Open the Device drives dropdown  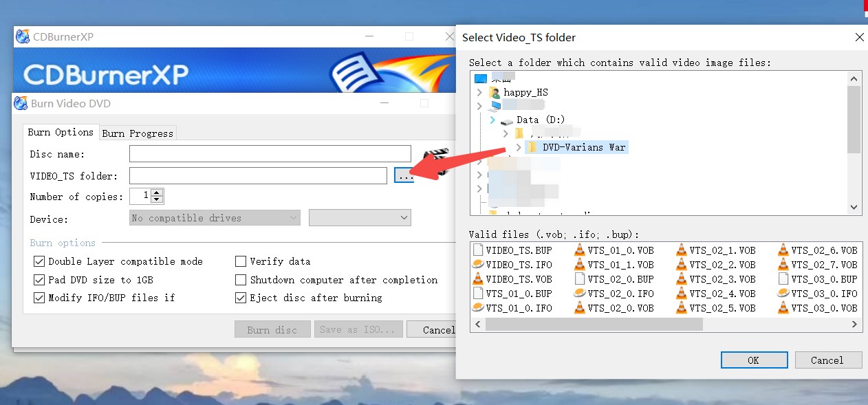click(215, 218)
